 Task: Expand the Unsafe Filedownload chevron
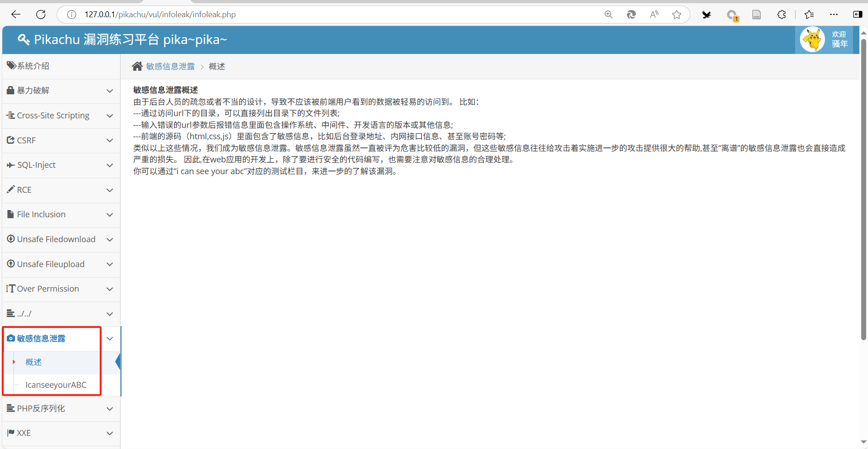pos(110,239)
